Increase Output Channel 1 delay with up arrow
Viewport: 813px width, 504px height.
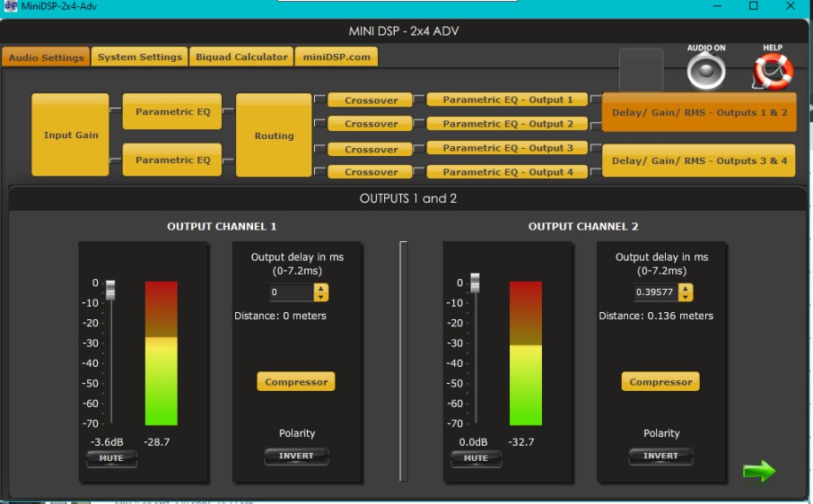(321, 289)
